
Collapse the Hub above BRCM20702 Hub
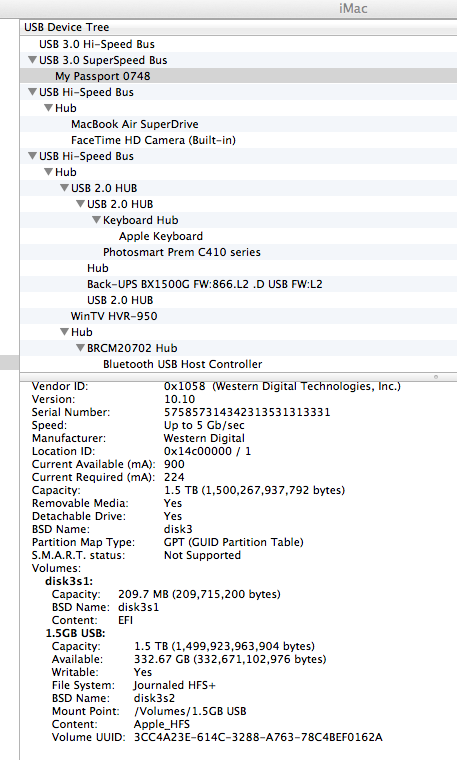click(64, 332)
